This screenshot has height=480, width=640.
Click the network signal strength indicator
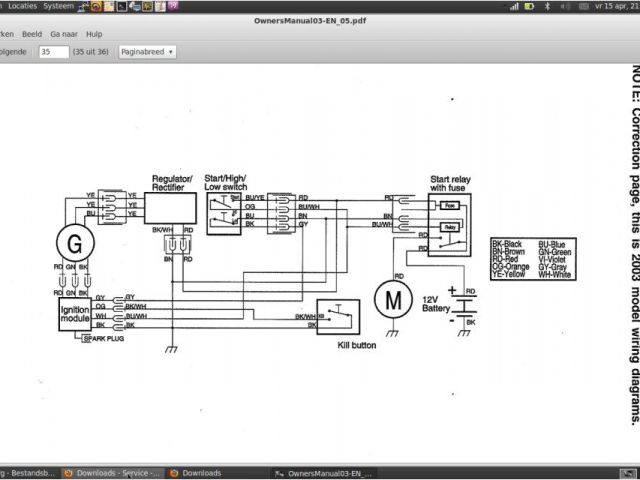pos(514,6)
